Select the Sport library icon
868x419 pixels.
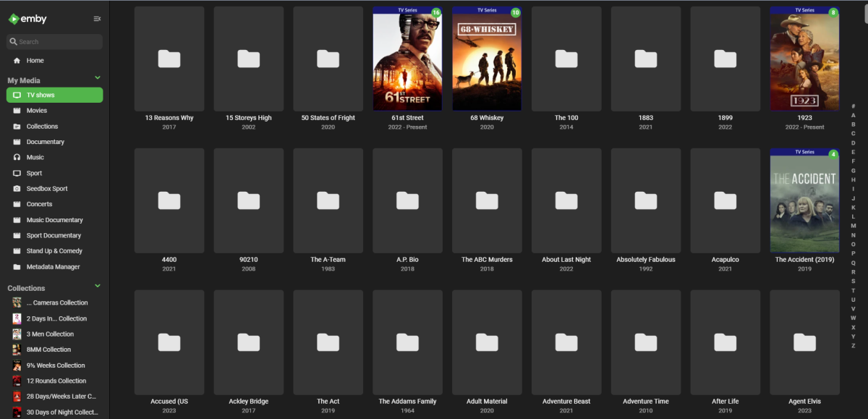coord(16,172)
